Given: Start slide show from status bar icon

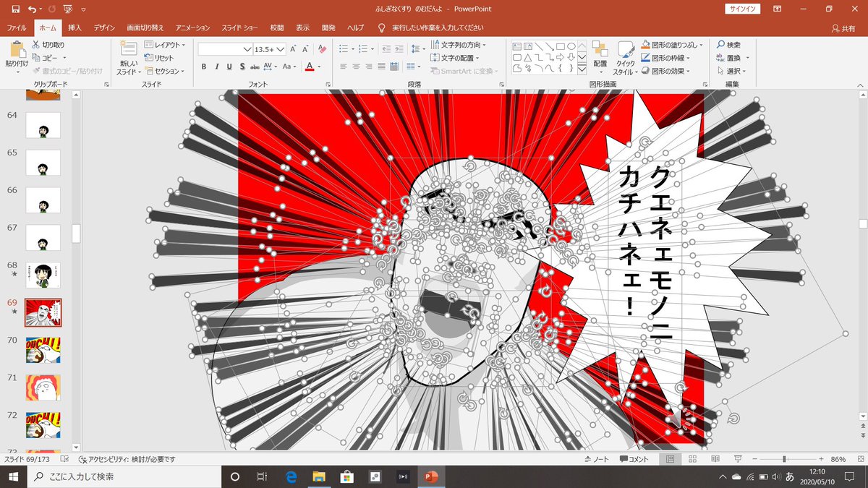Looking at the screenshot, I should coord(739,458).
